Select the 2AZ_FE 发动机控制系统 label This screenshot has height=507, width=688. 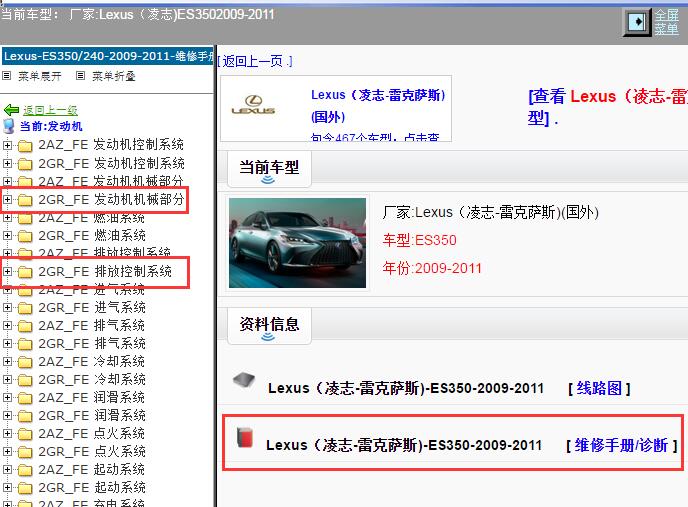pos(111,145)
